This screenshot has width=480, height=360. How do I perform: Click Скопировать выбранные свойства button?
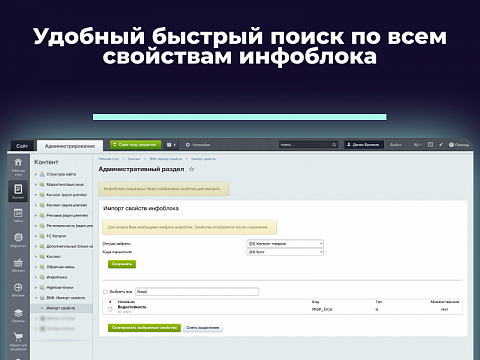click(144, 328)
